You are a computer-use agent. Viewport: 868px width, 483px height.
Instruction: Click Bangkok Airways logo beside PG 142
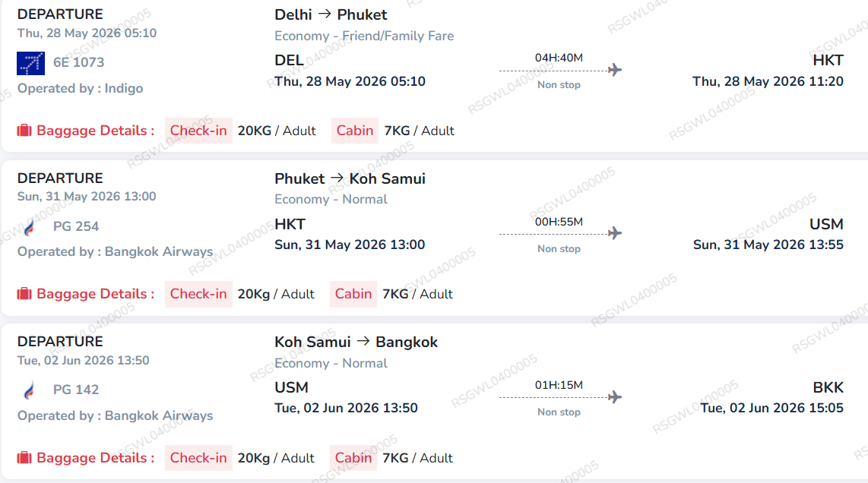[30, 390]
